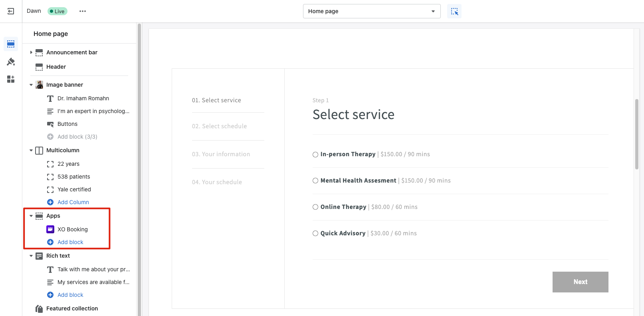Expand the Announcement bar section
Image resolution: width=644 pixels, height=316 pixels.
[x=31, y=52]
